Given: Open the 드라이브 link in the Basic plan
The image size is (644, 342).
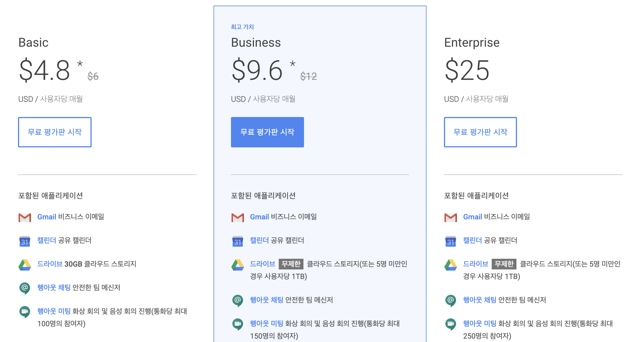Looking at the screenshot, I should 50,264.
